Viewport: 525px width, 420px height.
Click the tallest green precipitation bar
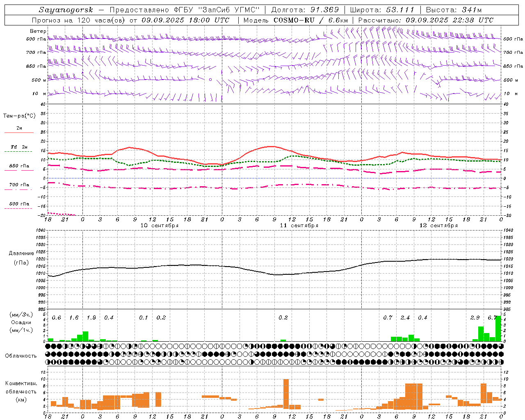click(498, 329)
